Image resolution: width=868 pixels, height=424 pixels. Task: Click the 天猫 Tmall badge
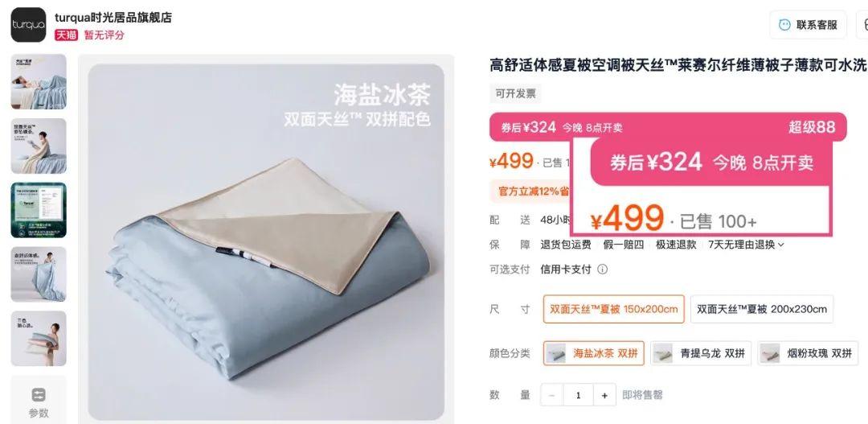(x=66, y=35)
